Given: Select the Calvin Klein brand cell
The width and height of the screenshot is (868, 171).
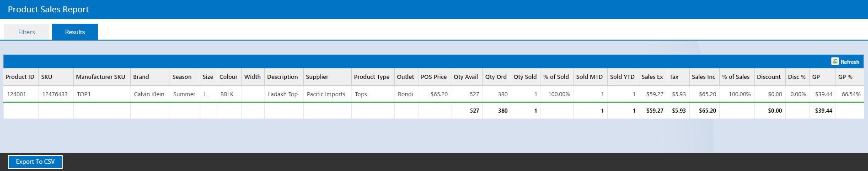Looking at the screenshot, I should [x=150, y=94].
